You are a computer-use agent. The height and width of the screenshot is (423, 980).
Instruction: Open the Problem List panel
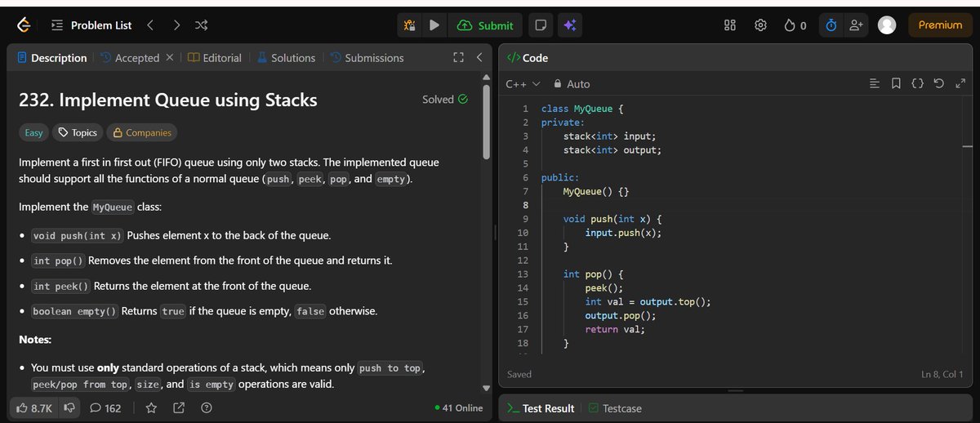pyautogui.click(x=91, y=25)
